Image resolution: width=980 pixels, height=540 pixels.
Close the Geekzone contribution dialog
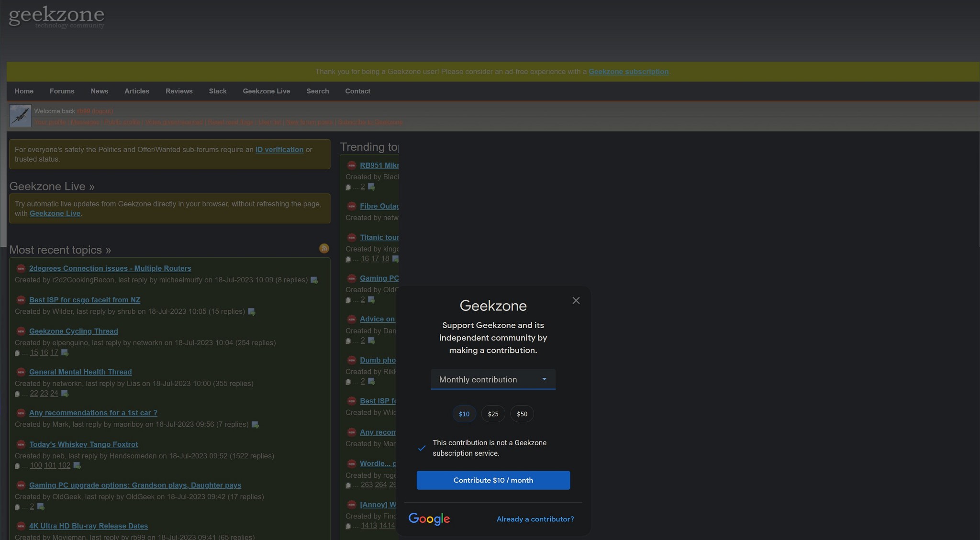click(576, 300)
